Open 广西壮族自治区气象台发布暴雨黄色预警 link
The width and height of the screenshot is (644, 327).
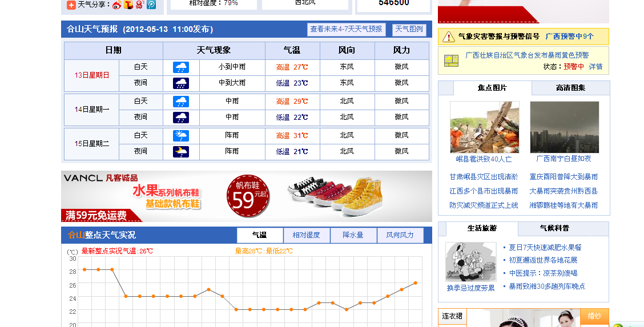tap(527, 55)
